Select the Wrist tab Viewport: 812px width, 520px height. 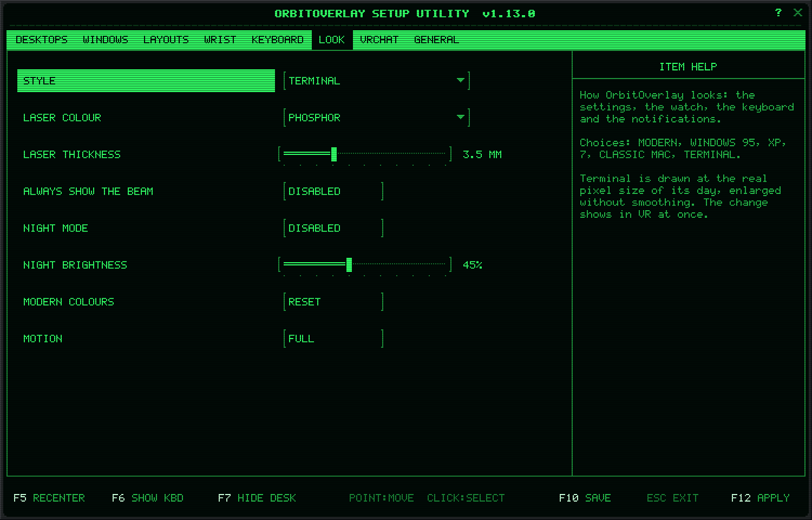click(220, 40)
